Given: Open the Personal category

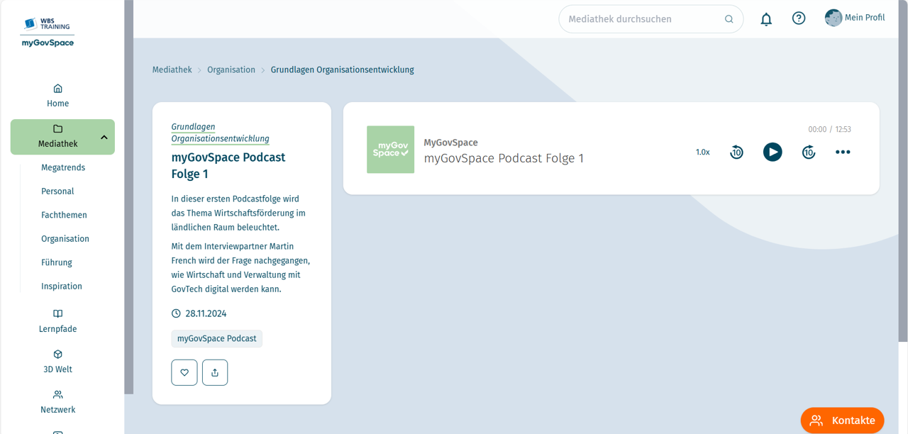Looking at the screenshot, I should [x=57, y=191].
